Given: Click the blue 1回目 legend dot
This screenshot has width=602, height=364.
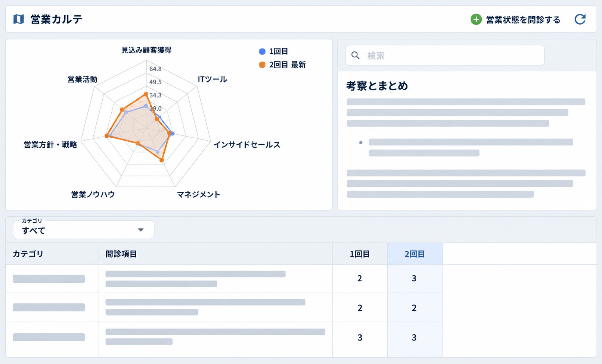Looking at the screenshot, I should (x=262, y=51).
